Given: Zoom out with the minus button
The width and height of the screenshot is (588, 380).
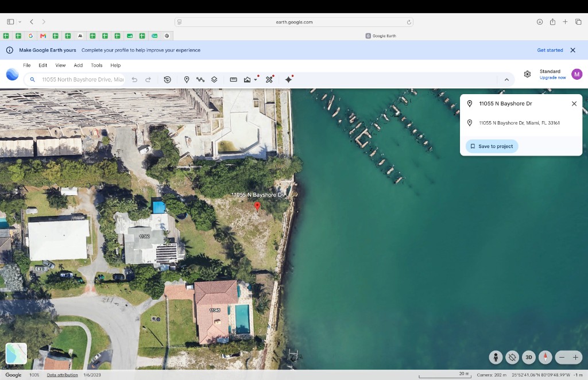Looking at the screenshot, I should point(562,357).
